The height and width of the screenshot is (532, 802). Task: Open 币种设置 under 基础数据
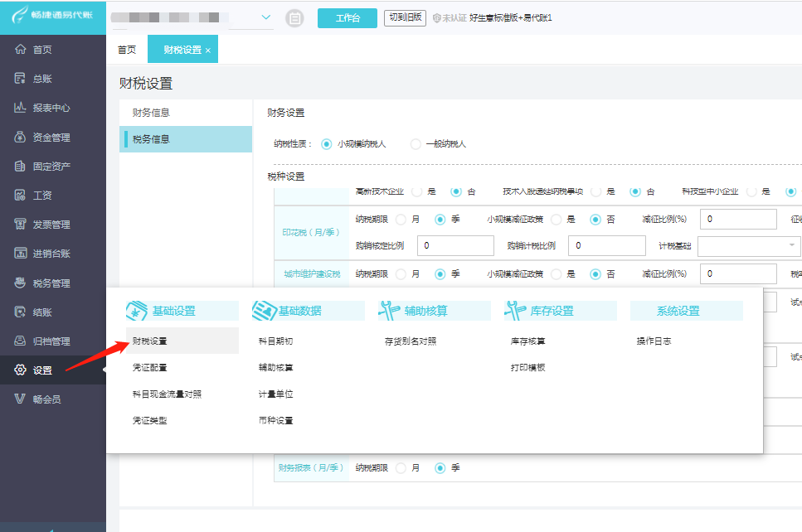click(275, 421)
